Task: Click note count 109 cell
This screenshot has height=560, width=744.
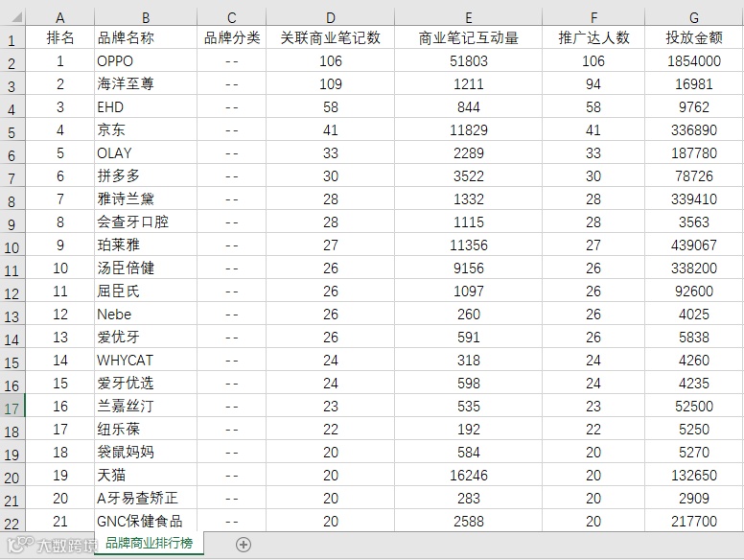Action: point(330,84)
